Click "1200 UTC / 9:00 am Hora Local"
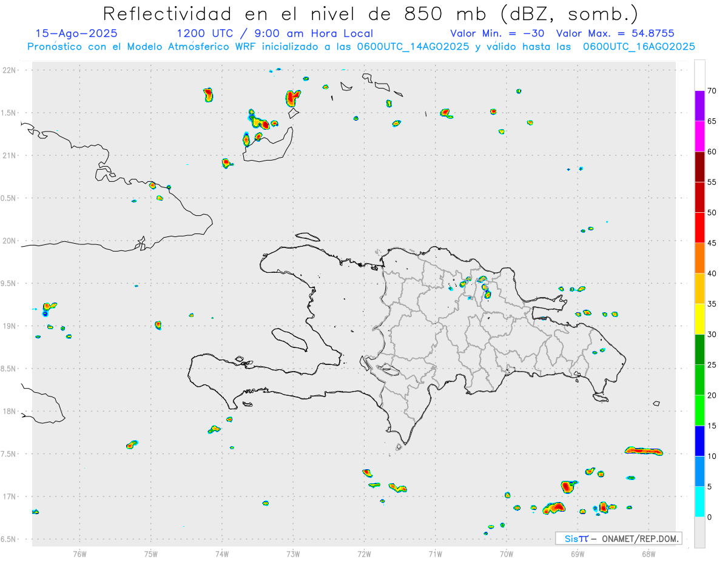This screenshot has width=728, height=562. click(275, 33)
